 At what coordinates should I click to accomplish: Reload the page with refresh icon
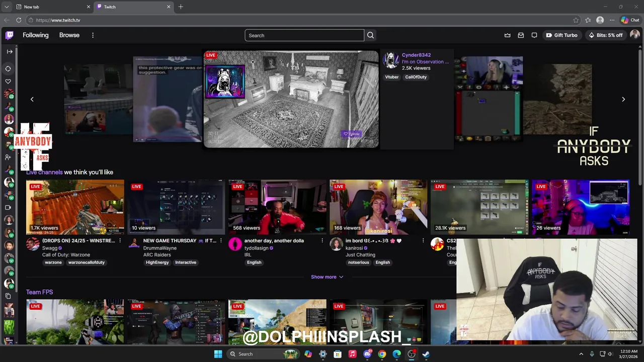[x=19, y=20]
